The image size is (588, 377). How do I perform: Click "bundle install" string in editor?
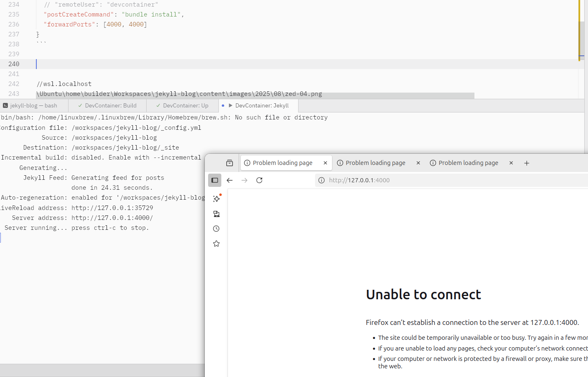[x=151, y=14]
